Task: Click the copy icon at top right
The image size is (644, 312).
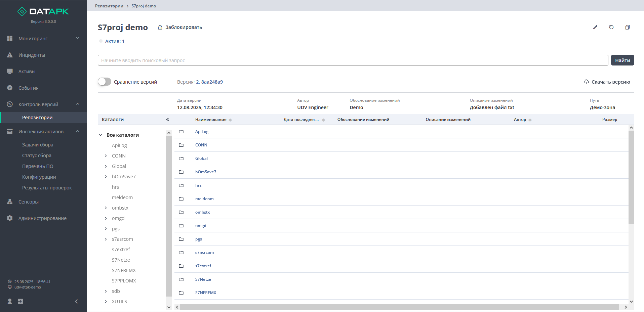Action: 627,27
